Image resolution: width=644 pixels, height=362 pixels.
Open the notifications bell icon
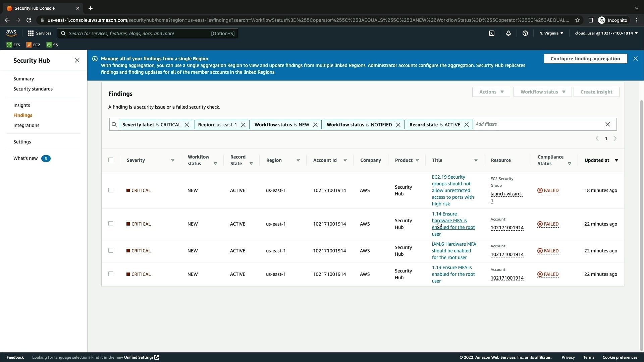(x=508, y=33)
